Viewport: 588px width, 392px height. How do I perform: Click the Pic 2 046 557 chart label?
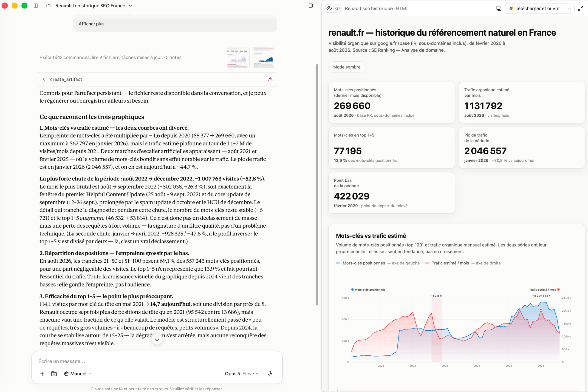coord(540,296)
